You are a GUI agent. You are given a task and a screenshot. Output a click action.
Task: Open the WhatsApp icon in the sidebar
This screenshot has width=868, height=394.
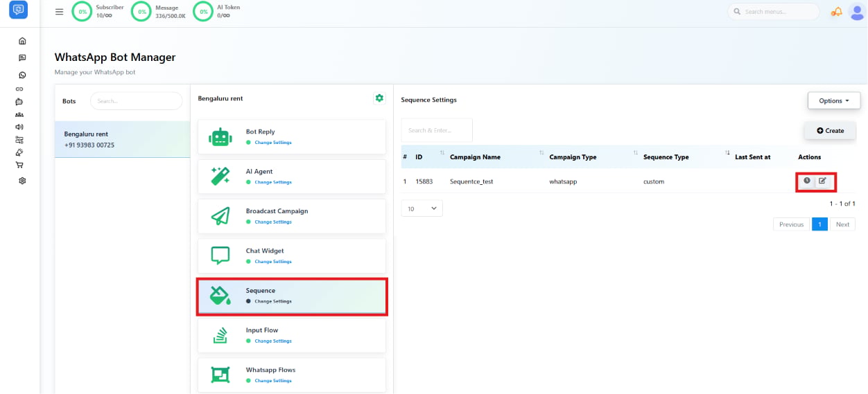click(22, 75)
